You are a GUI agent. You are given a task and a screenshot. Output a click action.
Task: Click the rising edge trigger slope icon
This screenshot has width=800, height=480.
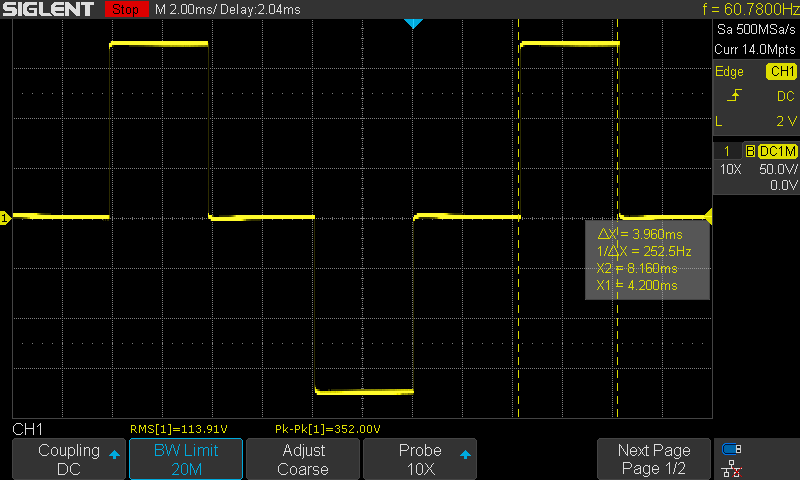pos(735,96)
